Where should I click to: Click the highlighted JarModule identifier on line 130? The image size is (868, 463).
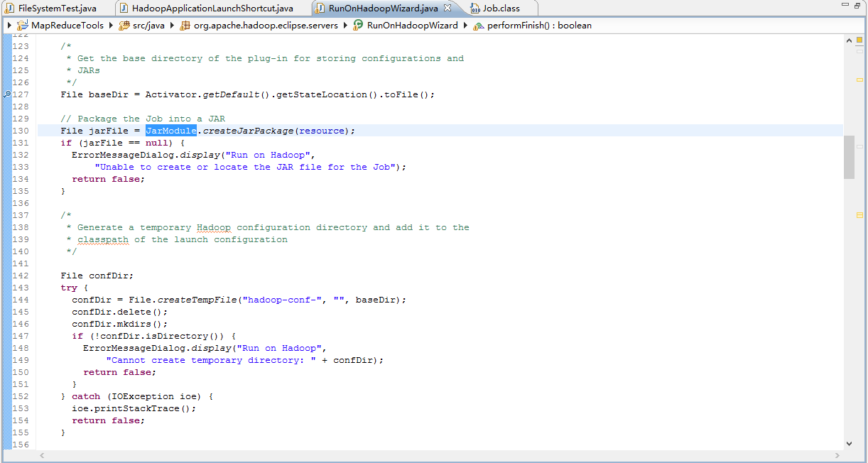[171, 131]
